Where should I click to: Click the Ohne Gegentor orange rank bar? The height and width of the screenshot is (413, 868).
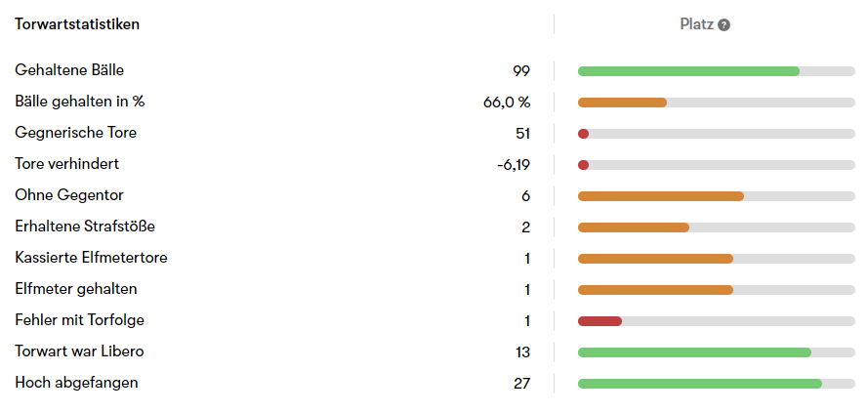tap(660, 196)
